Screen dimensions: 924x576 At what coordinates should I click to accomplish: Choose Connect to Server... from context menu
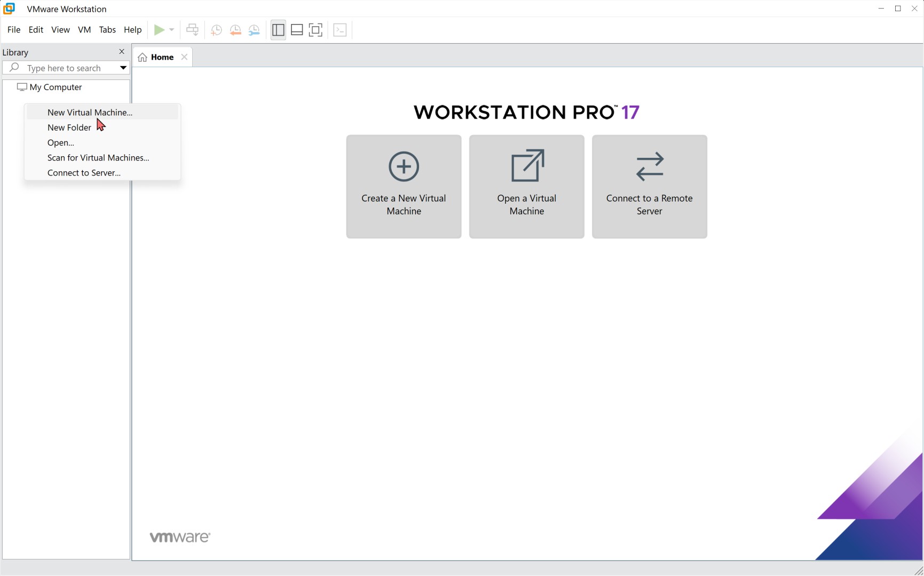point(102,173)
